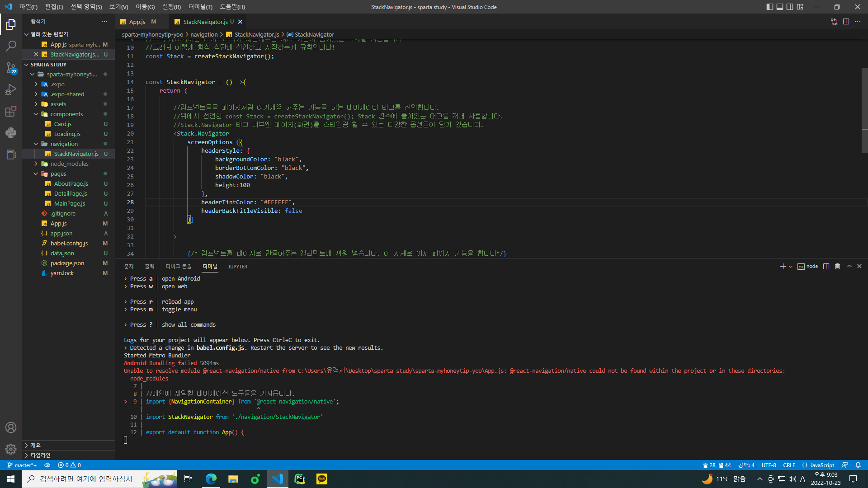Switch to the App.js editor tab
868x488 pixels.
tap(137, 22)
